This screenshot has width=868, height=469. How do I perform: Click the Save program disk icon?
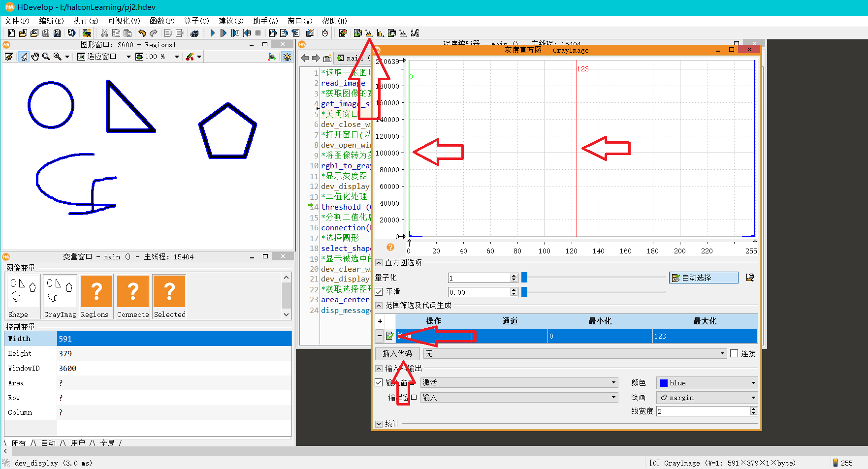46,33
